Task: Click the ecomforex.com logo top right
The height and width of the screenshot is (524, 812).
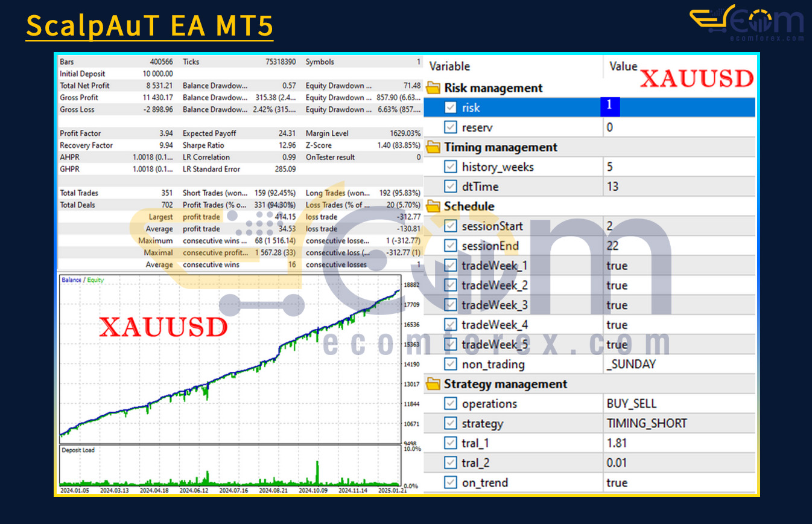Action: click(747, 23)
